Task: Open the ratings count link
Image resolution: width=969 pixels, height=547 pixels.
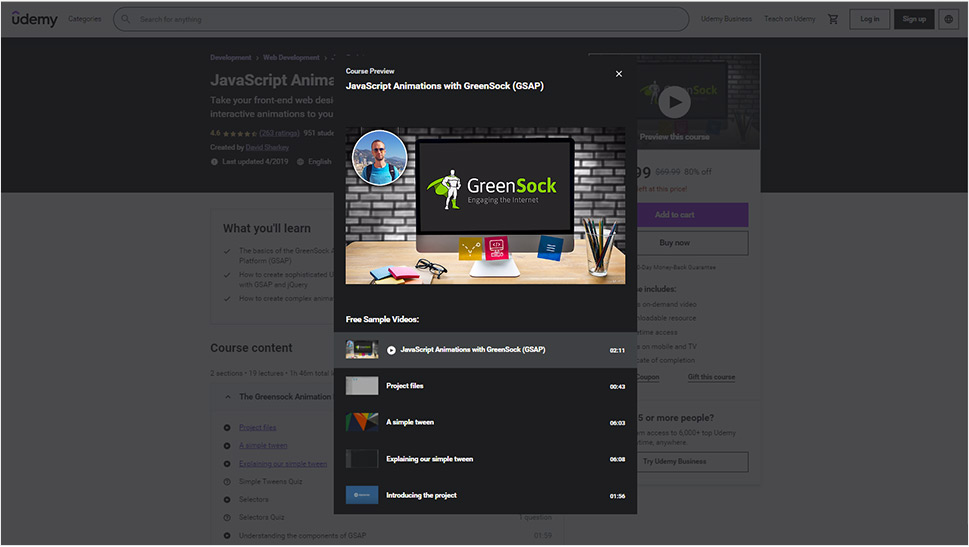Action: [x=279, y=133]
